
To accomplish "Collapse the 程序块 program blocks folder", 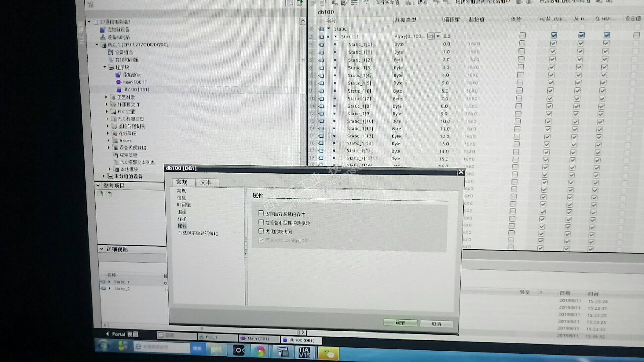I will coord(105,67).
